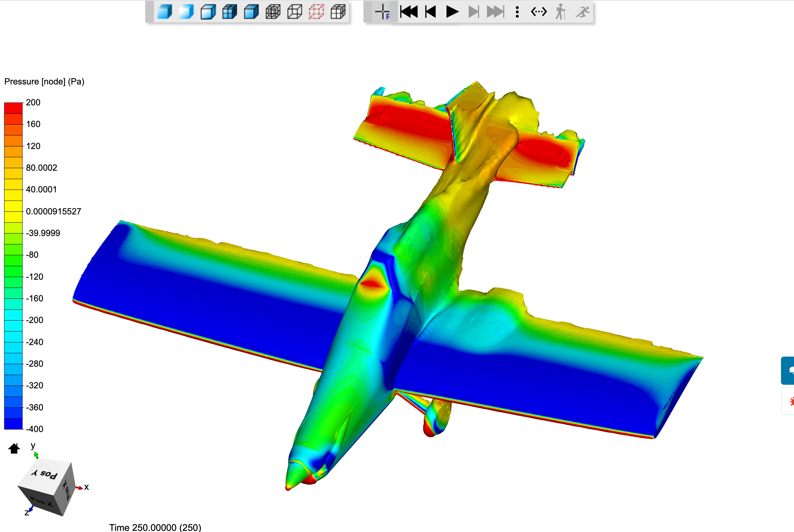The width and height of the screenshot is (794, 532).
Task: Switch to blue cube with mesh lines
Action: [230, 12]
